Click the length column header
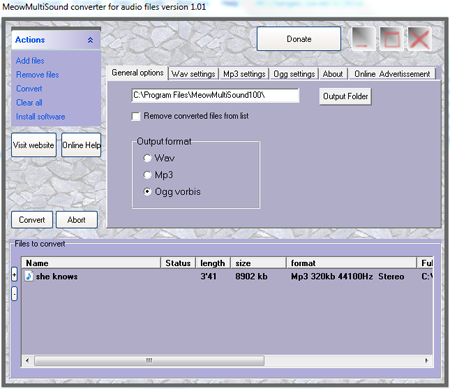450x389 pixels. (213, 263)
